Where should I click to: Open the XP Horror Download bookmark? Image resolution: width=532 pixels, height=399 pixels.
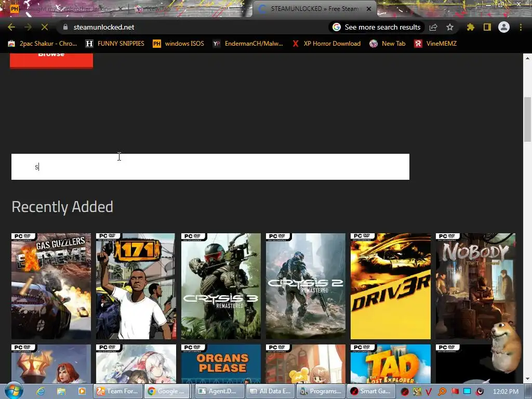click(326, 44)
